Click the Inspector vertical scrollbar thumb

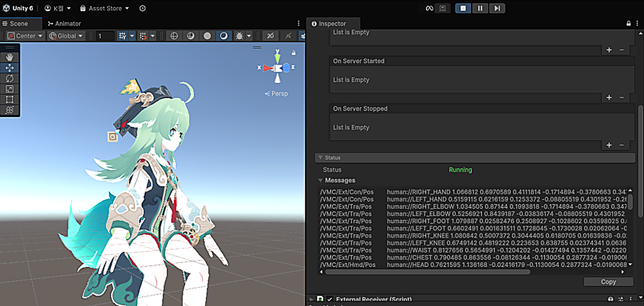tap(640, 161)
